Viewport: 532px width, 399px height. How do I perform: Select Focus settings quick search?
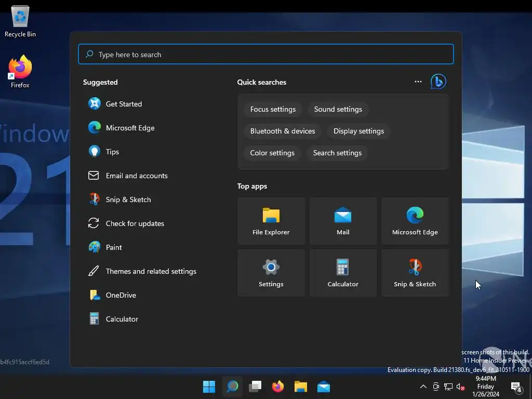(273, 109)
